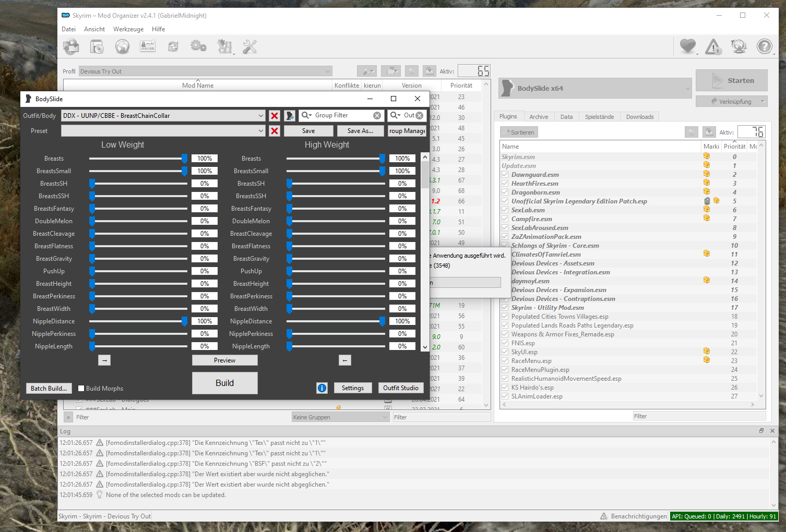Viewport: 786px width, 532px height.
Task: Open the BodySlide x64 executable dropdown
Action: [596, 88]
